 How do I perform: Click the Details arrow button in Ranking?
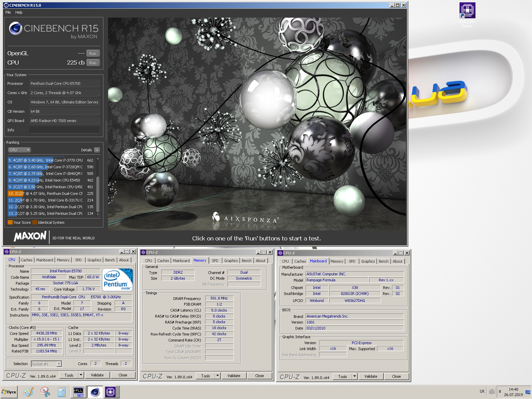click(97, 150)
